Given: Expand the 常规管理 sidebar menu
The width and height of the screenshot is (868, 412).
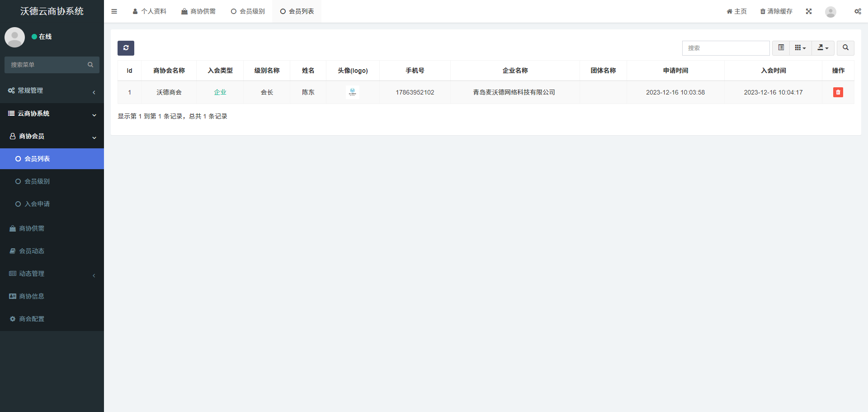Looking at the screenshot, I should 52,90.
